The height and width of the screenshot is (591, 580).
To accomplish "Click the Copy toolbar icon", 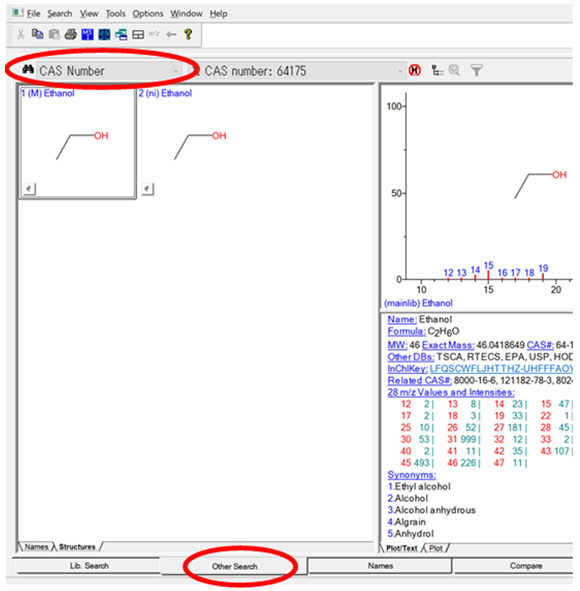I will (37, 34).
